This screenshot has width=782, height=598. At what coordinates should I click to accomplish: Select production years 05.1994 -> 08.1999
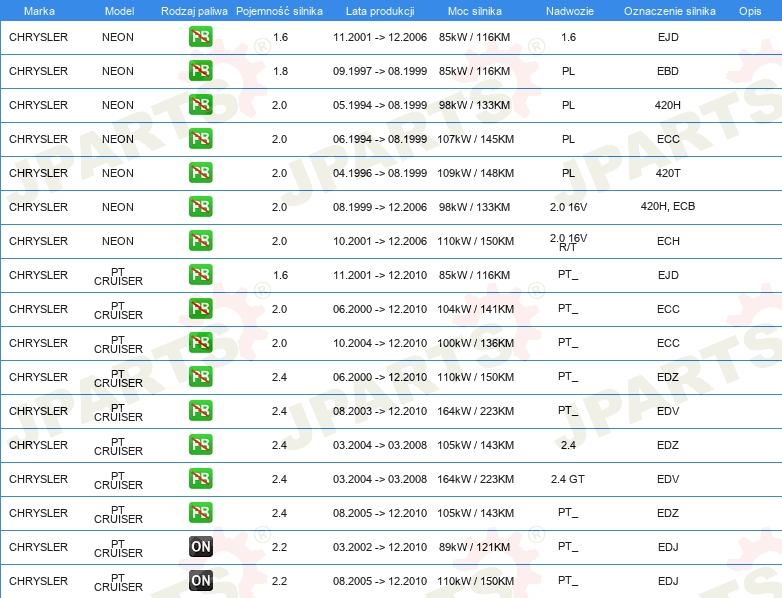click(x=380, y=105)
